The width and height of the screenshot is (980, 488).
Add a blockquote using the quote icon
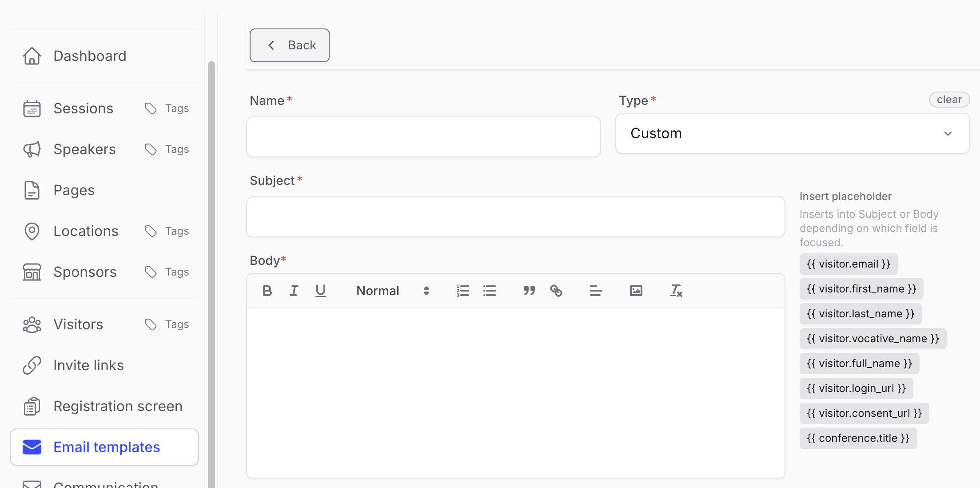[x=529, y=291]
